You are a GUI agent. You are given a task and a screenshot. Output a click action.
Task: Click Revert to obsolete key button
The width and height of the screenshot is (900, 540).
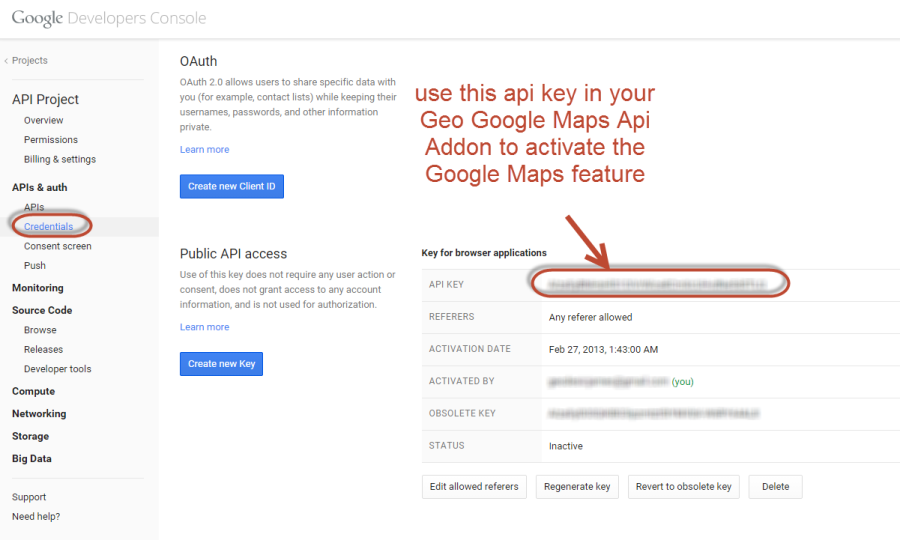tap(684, 487)
